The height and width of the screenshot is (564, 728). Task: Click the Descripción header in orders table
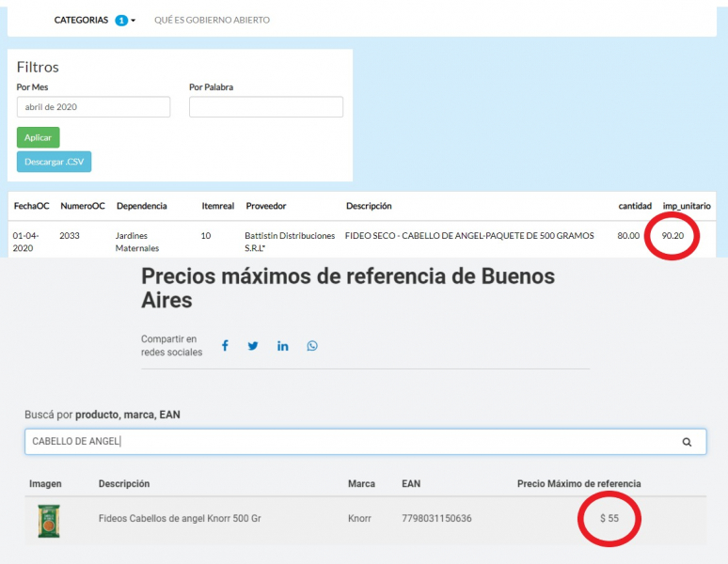tap(369, 206)
